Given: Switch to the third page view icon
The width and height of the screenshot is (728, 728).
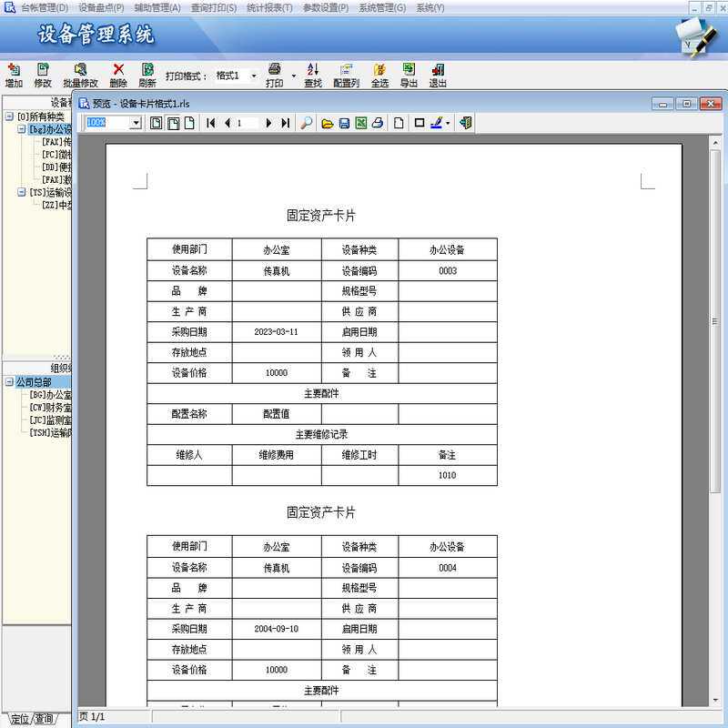Looking at the screenshot, I should tap(189, 123).
